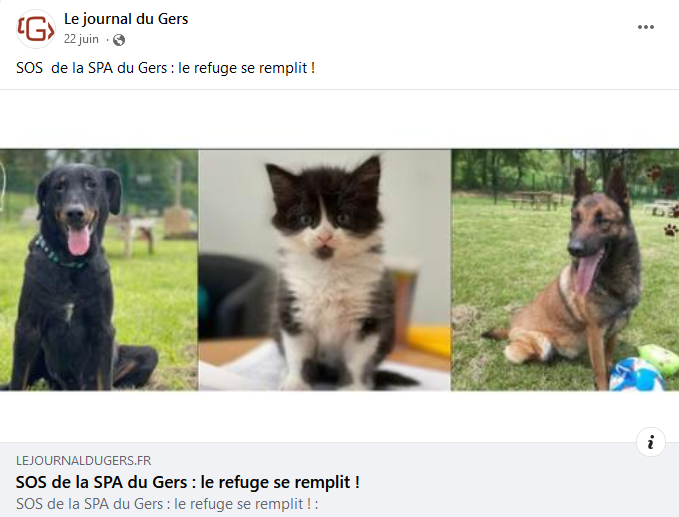Open the bold article headline link
Image resolution: width=679 pixels, height=517 pixels.
pos(188,482)
